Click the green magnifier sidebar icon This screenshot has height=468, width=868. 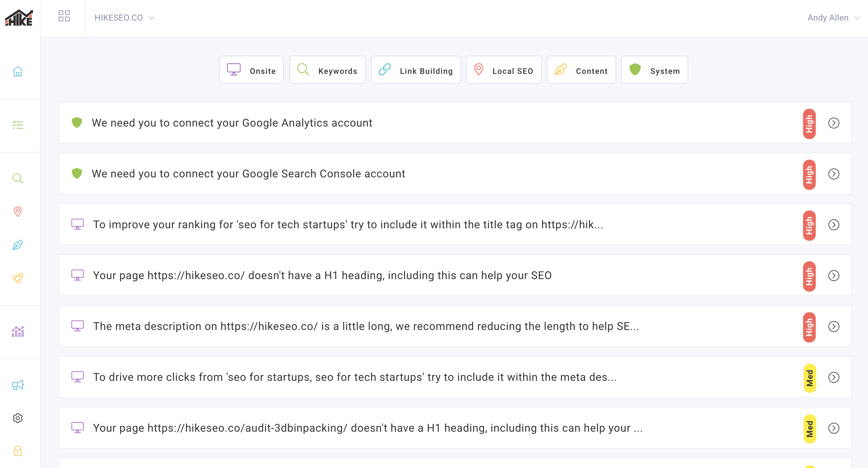18,178
